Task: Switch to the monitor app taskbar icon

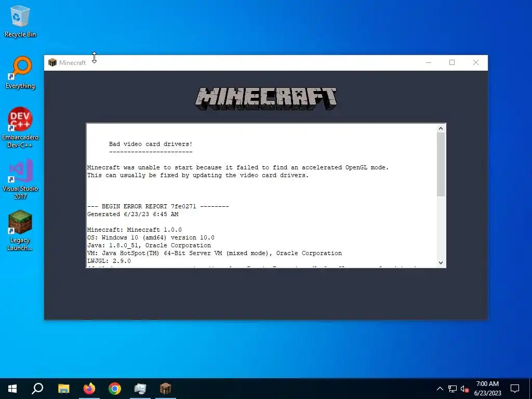Action: 140,389
